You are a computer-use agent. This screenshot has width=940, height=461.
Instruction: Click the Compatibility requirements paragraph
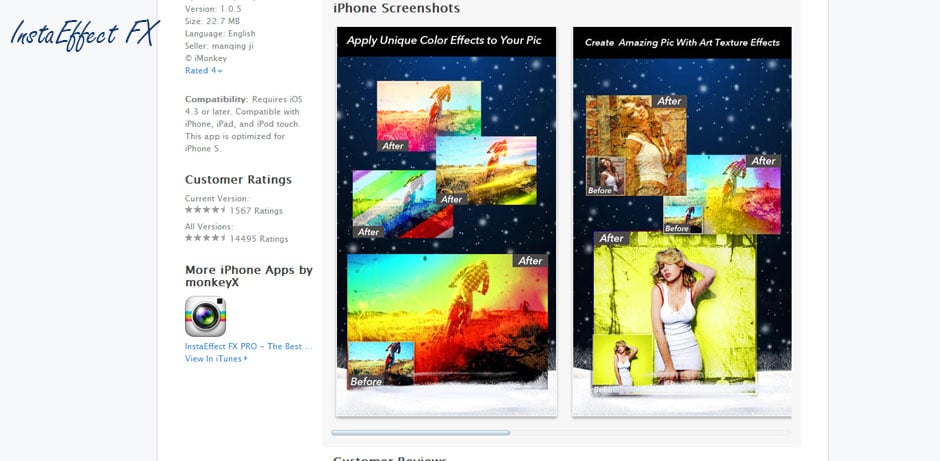pos(244,123)
